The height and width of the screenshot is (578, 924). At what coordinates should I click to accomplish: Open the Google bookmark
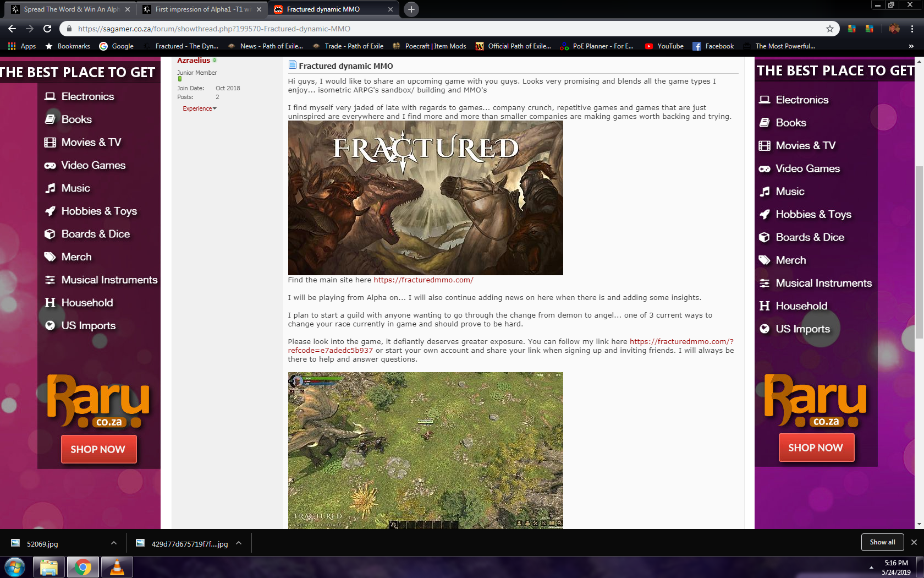117,46
